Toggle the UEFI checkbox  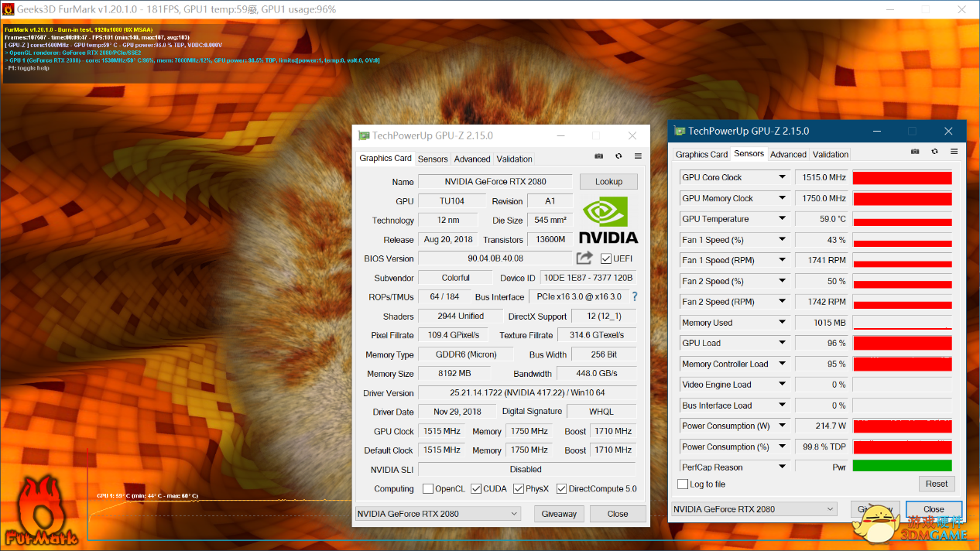[x=606, y=258]
